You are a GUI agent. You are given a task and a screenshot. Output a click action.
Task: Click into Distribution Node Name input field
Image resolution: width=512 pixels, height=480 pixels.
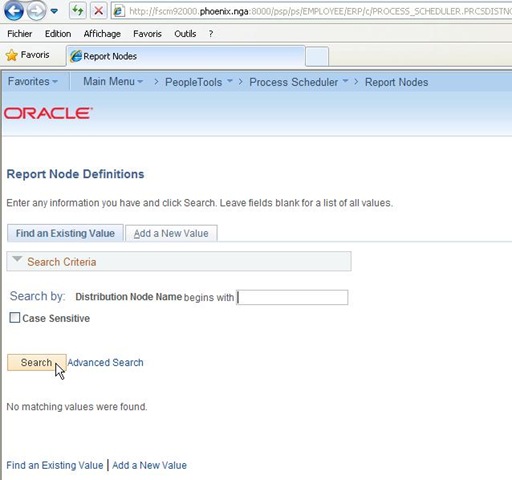[x=292, y=297]
